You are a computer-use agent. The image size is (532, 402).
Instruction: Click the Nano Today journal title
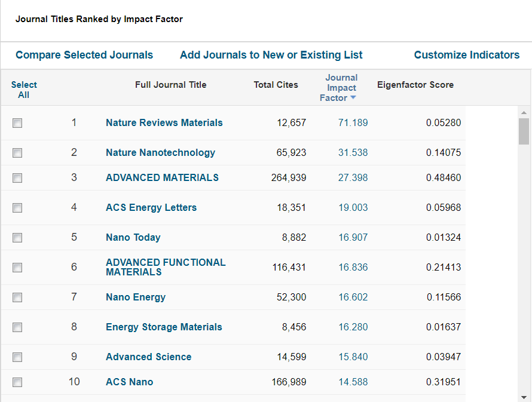click(x=133, y=237)
